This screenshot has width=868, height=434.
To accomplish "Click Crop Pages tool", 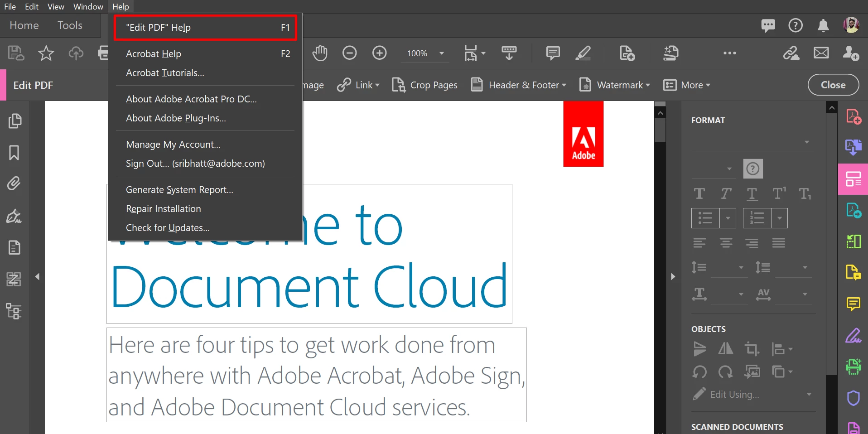I will (x=424, y=85).
